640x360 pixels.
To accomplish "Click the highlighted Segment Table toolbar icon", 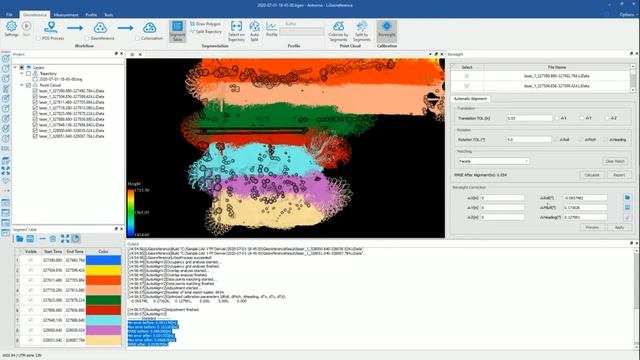I will [76, 239].
